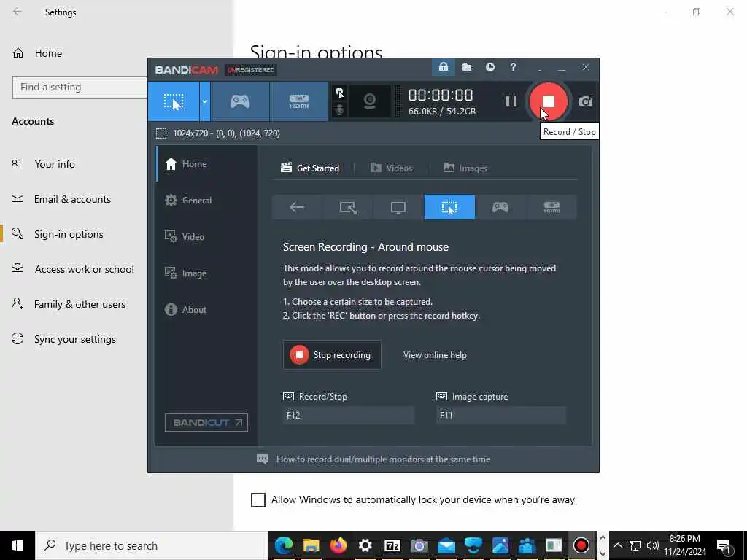Switch to the Images tab
This screenshot has height=560, width=747.
click(x=465, y=168)
